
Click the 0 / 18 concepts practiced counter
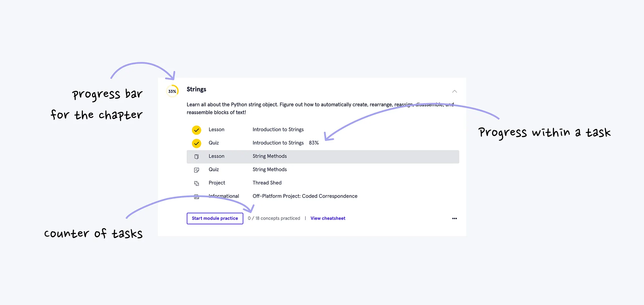(x=274, y=218)
